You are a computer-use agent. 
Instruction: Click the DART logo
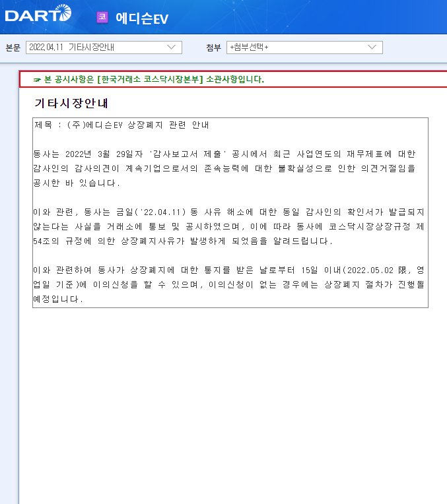click(38, 13)
